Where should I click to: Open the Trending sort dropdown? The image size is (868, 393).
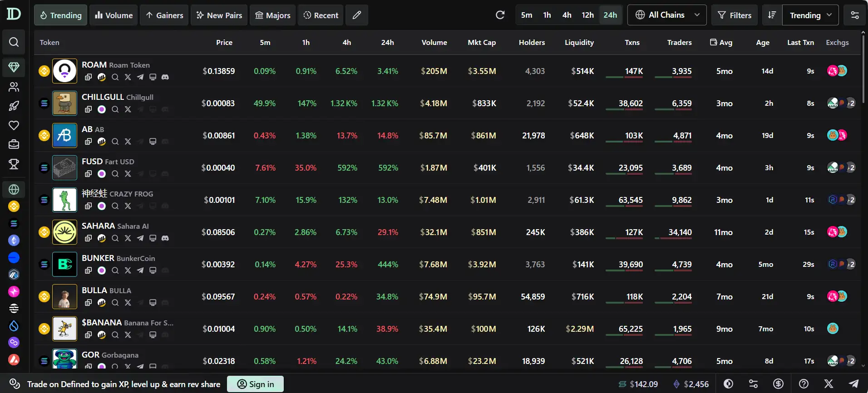coord(810,15)
